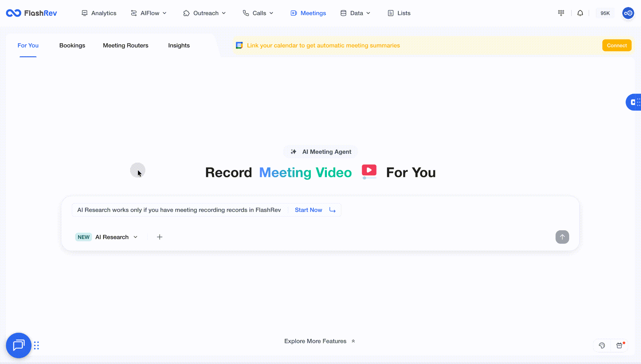The width and height of the screenshot is (641, 364).
Task: Open the user profile avatar
Action: click(x=628, y=13)
